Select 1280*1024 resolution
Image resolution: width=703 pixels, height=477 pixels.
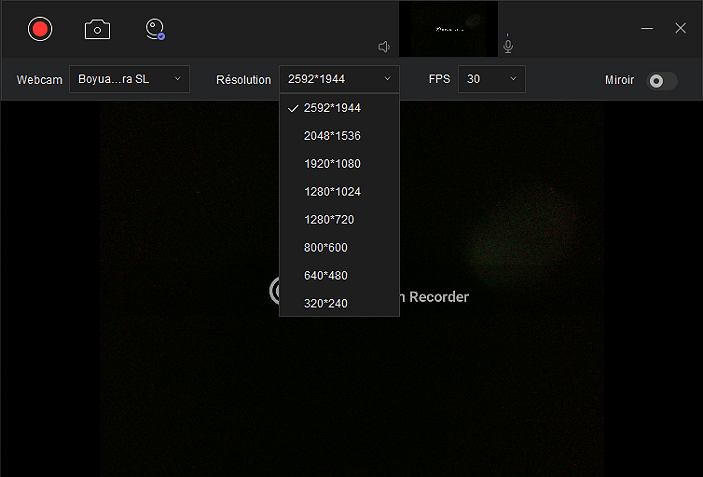[339, 192]
